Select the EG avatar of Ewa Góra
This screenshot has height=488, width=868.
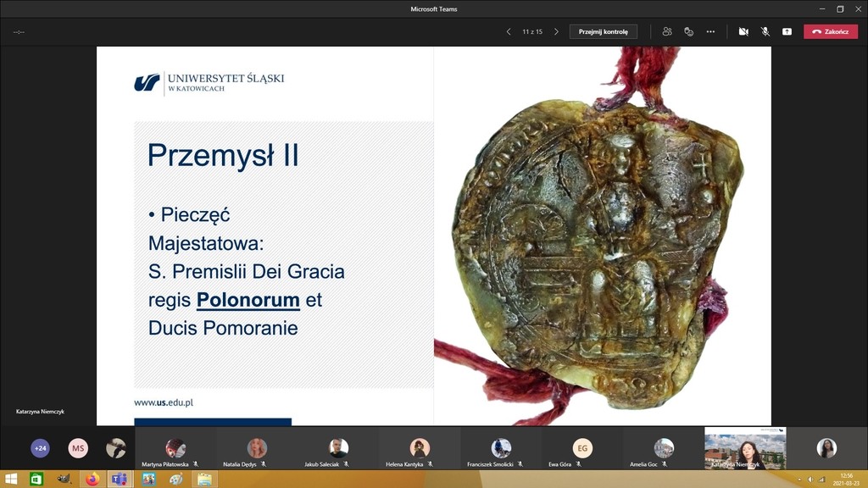pyautogui.click(x=582, y=448)
